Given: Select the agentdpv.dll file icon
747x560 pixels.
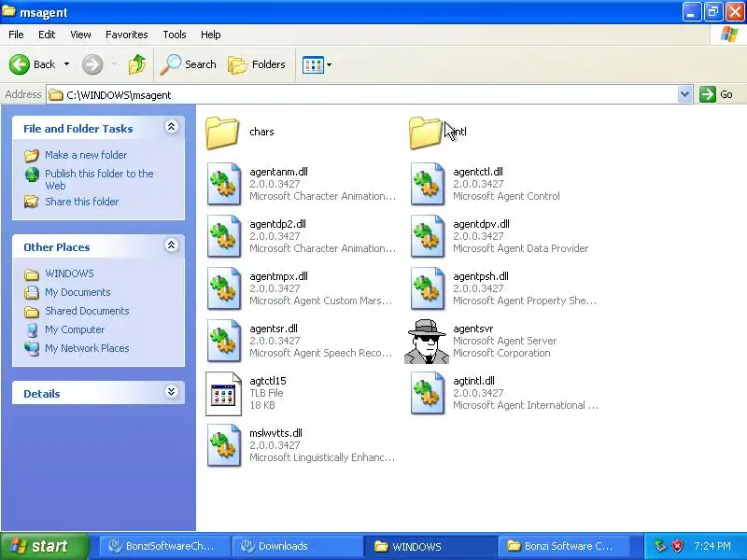Looking at the screenshot, I should coord(428,236).
